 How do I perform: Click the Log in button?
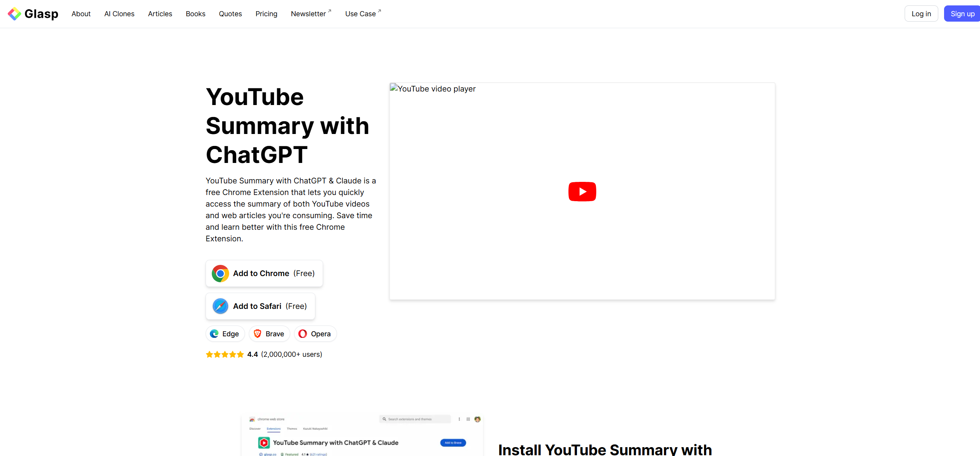(921, 14)
